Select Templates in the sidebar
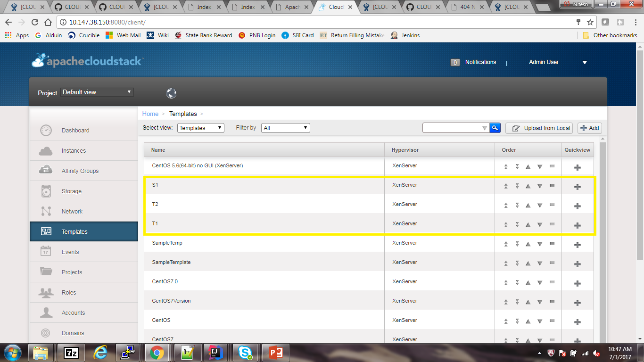The image size is (644, 362). coord(83,232)
